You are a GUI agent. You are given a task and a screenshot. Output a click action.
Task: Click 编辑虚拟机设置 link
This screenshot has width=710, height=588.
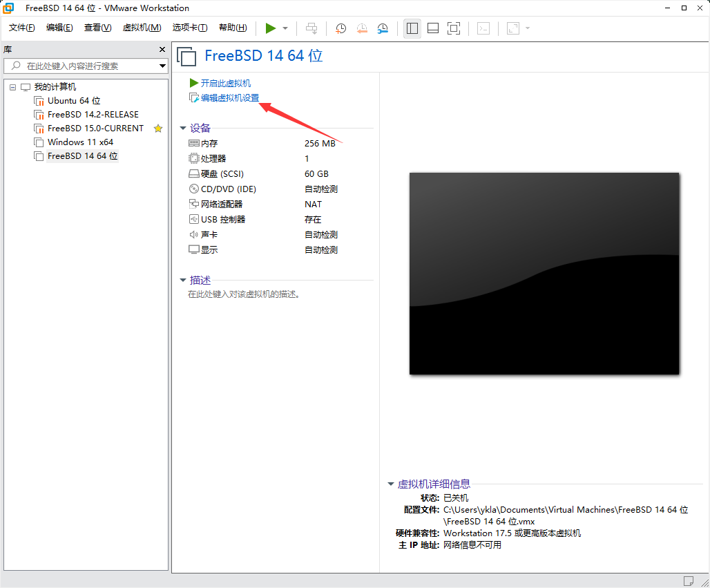[230, 98]
